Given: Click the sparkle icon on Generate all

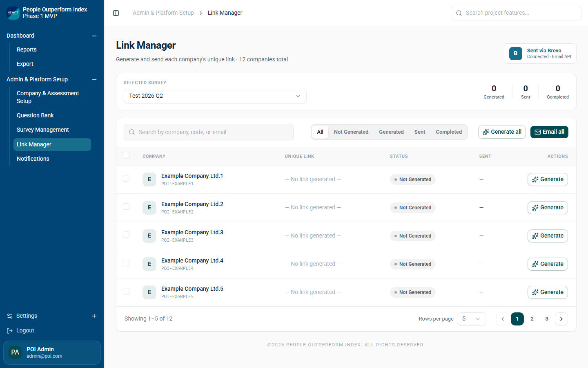Looking at the screenshot, I should tap(486, 132).
